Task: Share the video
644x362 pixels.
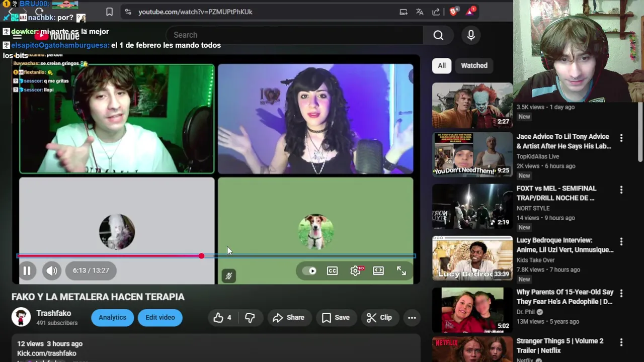Action: (x=289, y=317)
